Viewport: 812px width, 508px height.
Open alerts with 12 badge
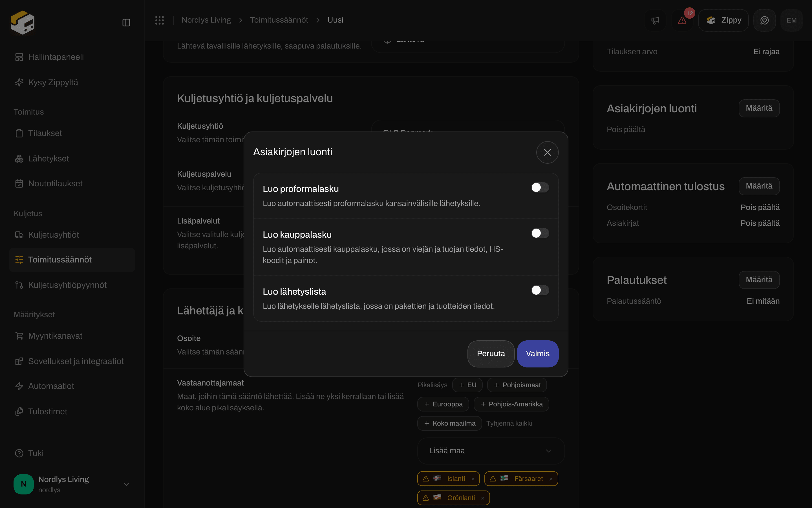(683, 20)
